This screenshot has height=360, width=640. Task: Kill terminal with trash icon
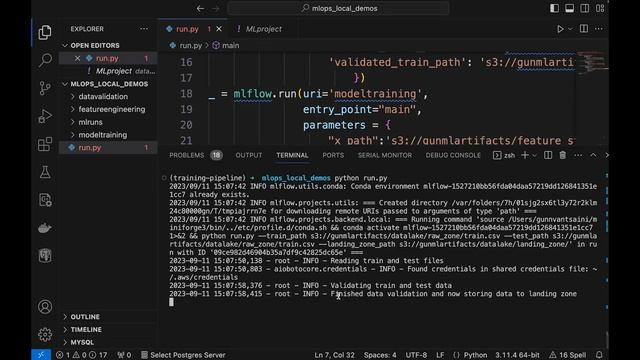[x=562, y=155]
